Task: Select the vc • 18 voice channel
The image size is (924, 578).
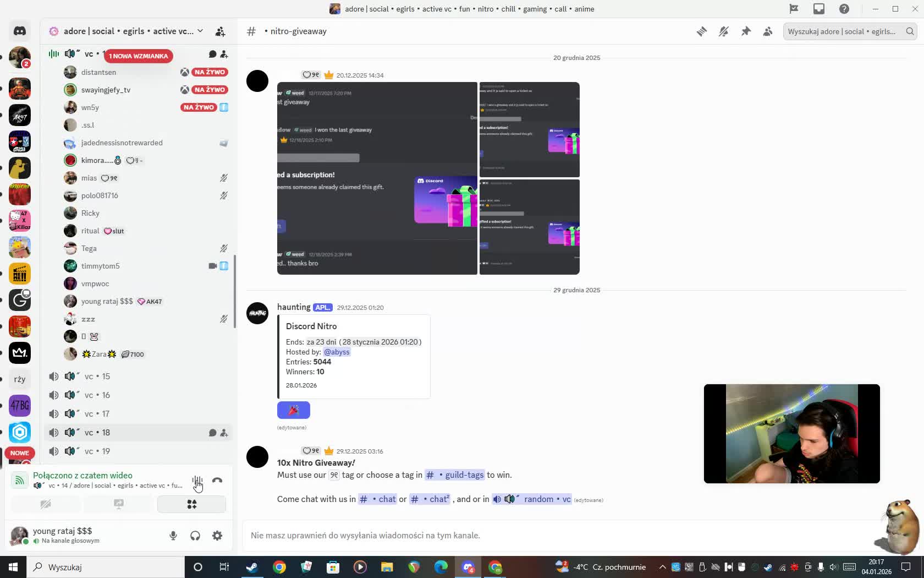Action: pyautogui.click(x=97, y=433)
